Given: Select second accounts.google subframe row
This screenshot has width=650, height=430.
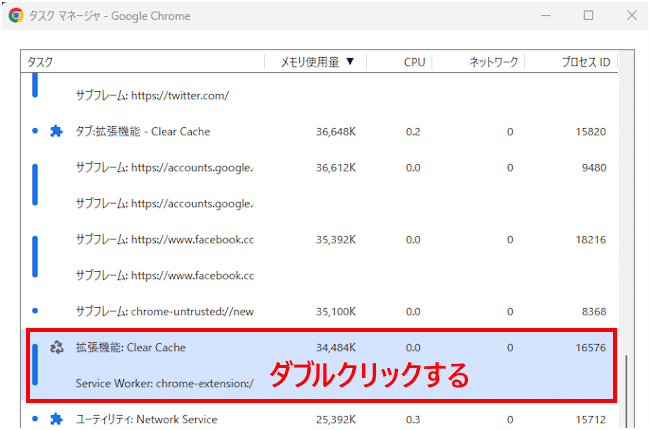Looking at the screenshot, I should click(x=319, y=204).
